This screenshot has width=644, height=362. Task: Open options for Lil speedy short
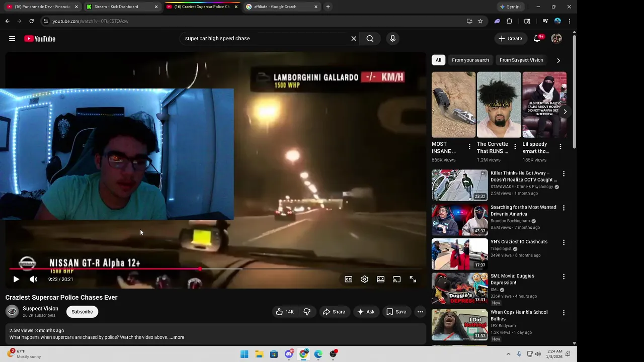pyautogui.click(x=560, y=147)
